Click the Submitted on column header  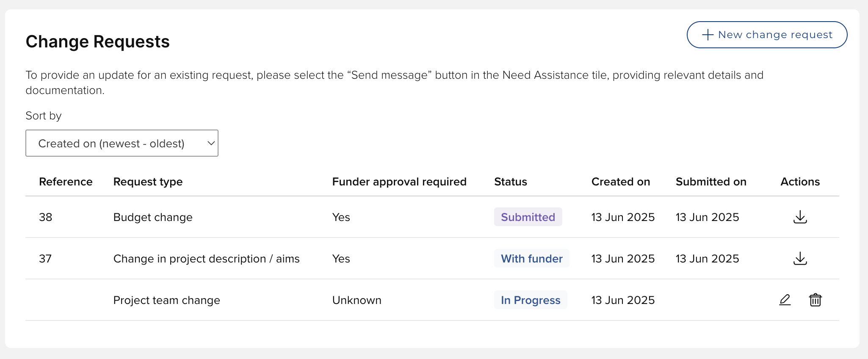pyautogui.click(x=710, y=182)
